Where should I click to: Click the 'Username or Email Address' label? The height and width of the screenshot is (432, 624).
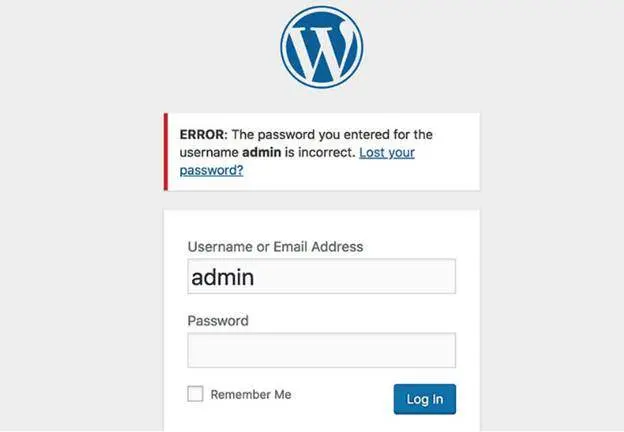coord(275,247)
